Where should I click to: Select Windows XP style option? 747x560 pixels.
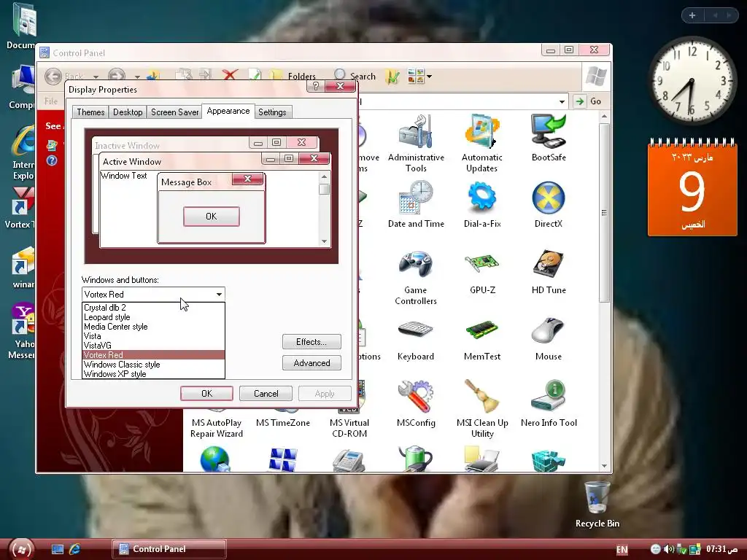pos(153,374)
